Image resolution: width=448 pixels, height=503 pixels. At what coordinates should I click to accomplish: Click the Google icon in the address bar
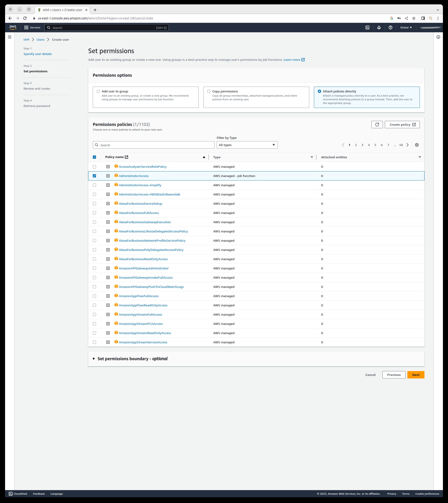click(x=392, y=18)
